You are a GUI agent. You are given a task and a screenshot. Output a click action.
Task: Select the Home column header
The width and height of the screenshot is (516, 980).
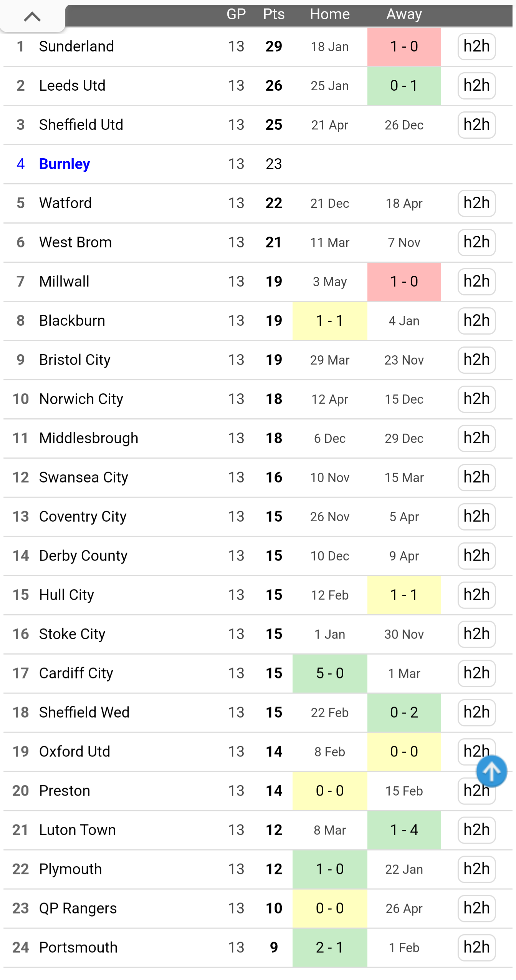point(329,14)
